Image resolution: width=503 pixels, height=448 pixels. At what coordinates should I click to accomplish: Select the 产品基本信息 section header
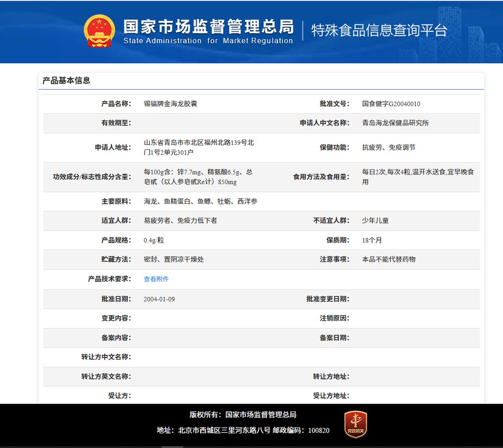[x=66, y=81]
